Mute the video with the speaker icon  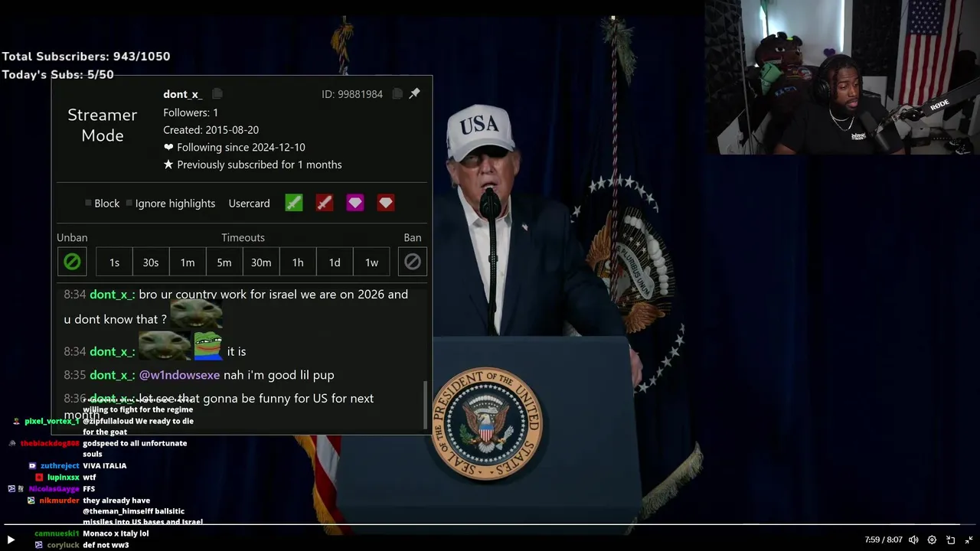point(913,540)
